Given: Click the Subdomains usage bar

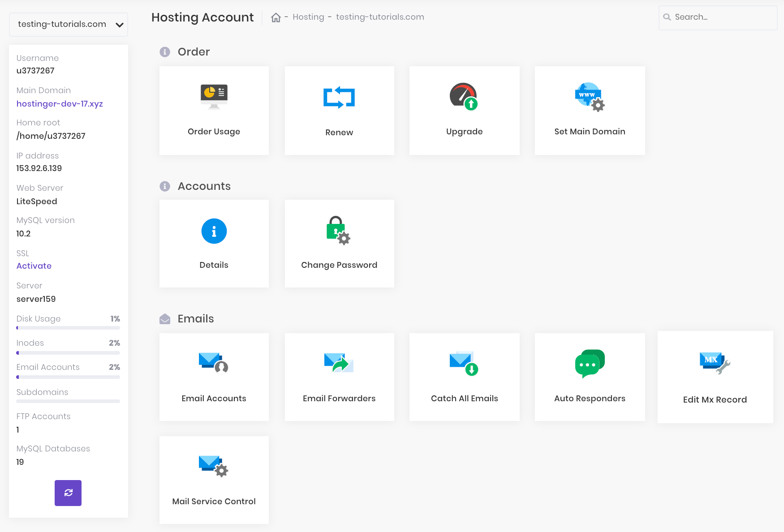Looking at the screenshot, I should tap(68, 401).
